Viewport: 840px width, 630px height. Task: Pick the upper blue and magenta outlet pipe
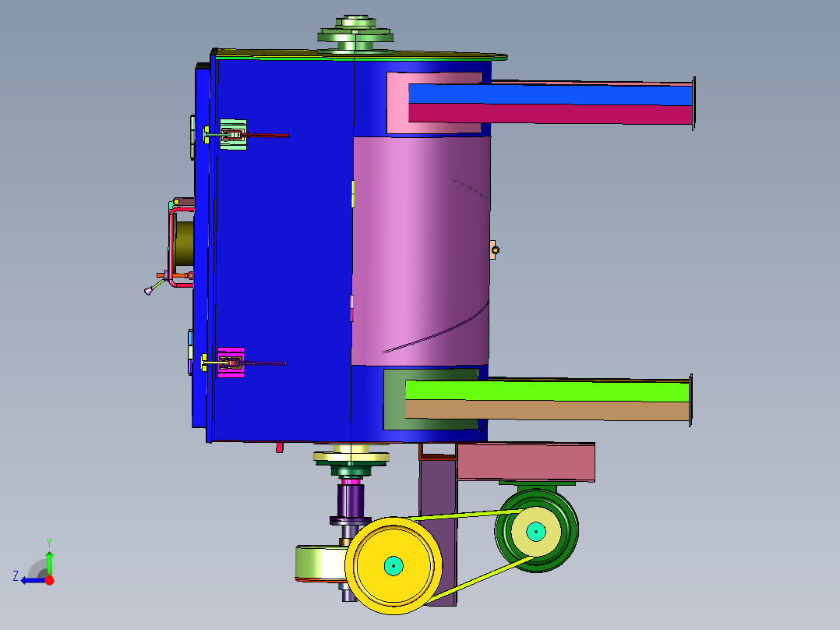click(550, 104)
